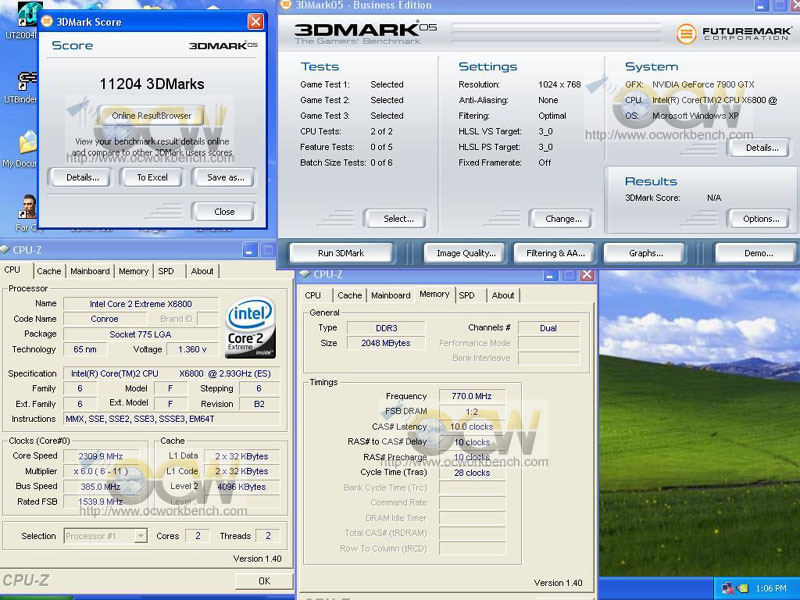The image size is (800, 600).
Task: Click the "11204 3DMarks" score text
Action: [x=152, y=84]
